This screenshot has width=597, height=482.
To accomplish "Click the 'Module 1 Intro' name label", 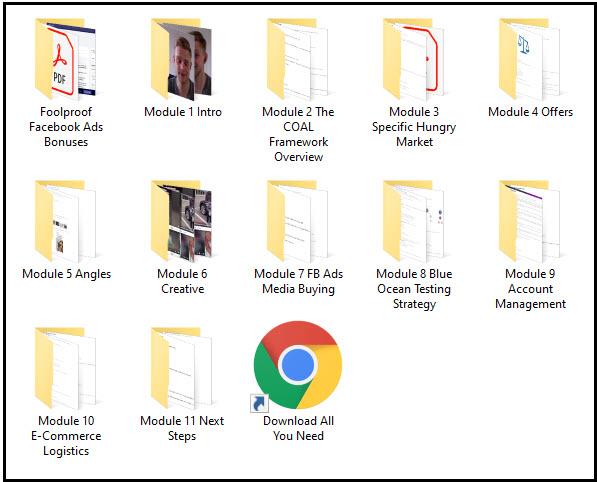I will (183, 112).
